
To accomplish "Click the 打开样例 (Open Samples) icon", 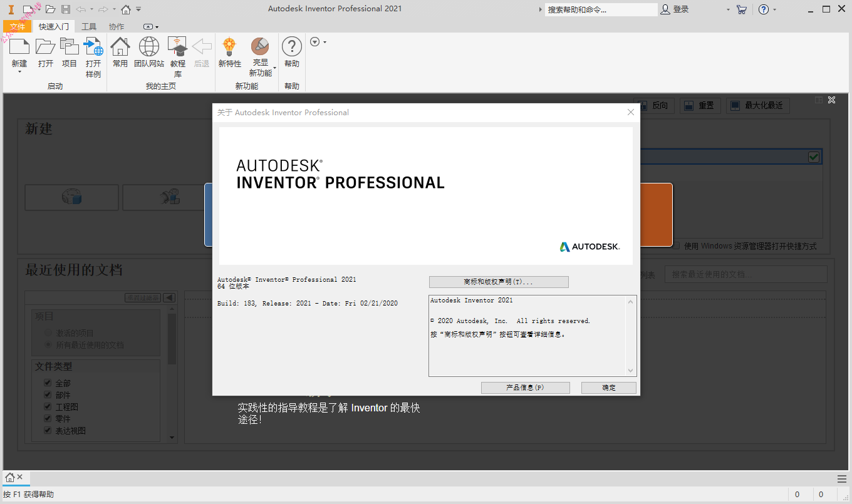I will 93,47.
